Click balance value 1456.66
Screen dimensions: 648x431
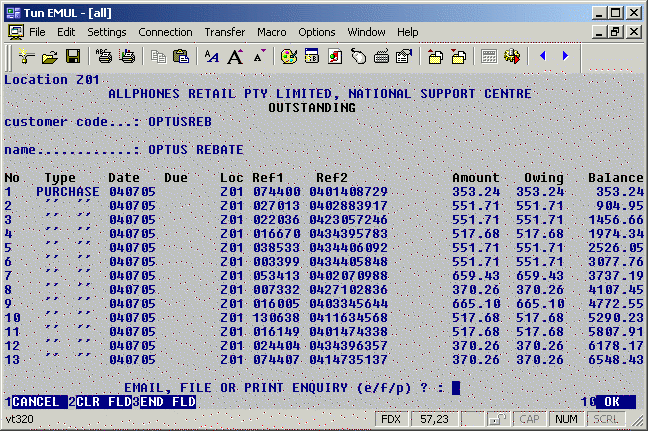click(x=616, y=220)
